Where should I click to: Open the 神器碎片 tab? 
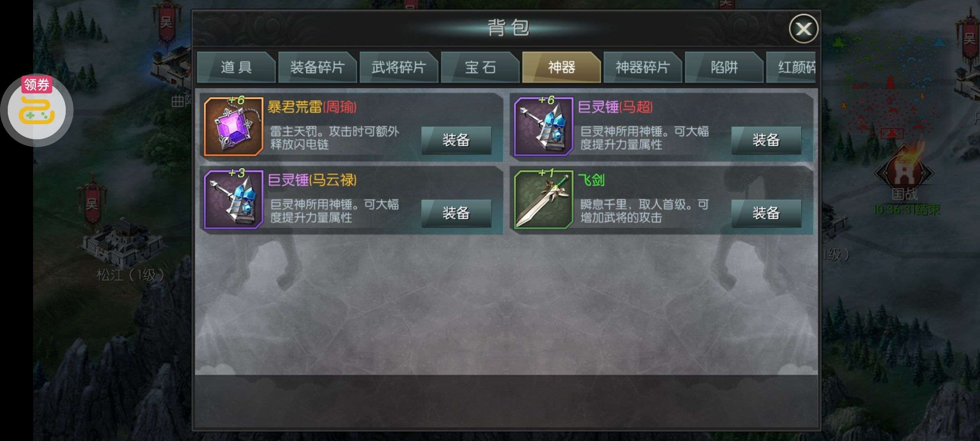tap(643, 67)
